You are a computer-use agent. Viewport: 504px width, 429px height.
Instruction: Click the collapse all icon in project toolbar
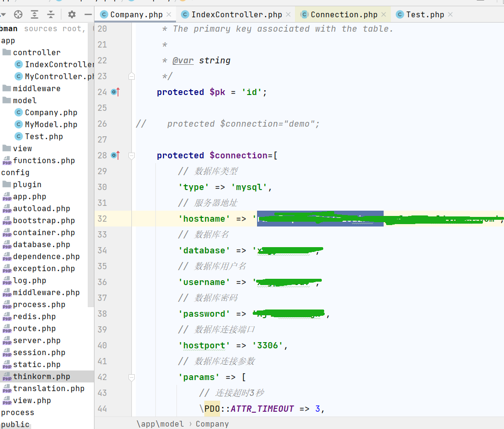[51, 14]
